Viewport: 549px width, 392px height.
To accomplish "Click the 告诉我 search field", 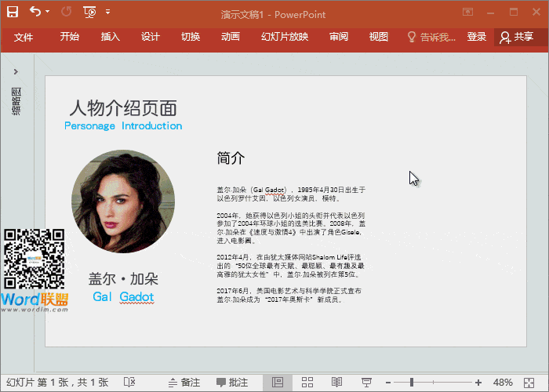I will point(431,37).
